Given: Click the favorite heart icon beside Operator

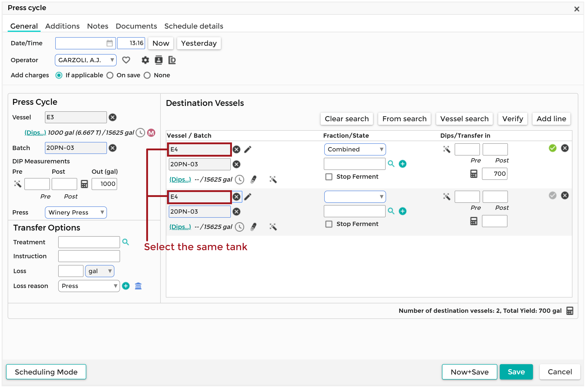Looking at the screenshot, I should pos(126,60).
